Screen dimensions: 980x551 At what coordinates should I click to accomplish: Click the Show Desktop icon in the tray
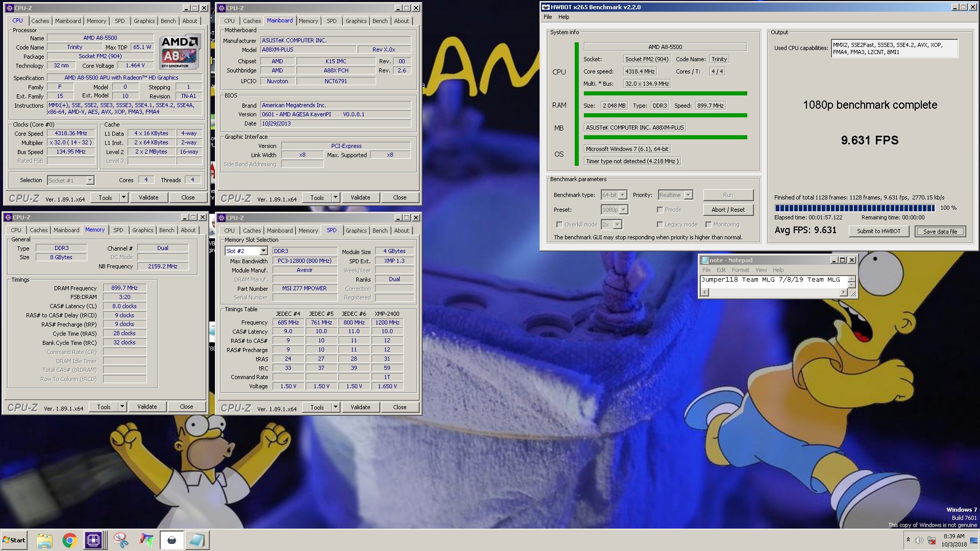(973, 540)
